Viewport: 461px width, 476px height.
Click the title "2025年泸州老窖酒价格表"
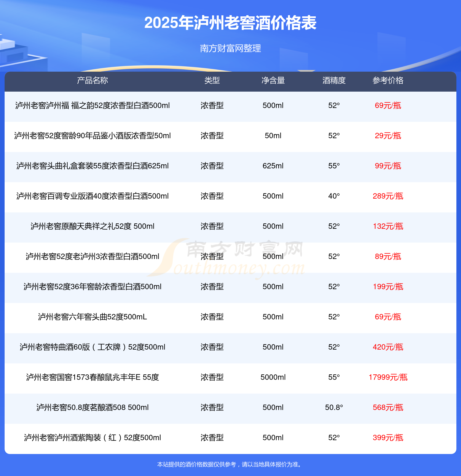coord(230,23)
